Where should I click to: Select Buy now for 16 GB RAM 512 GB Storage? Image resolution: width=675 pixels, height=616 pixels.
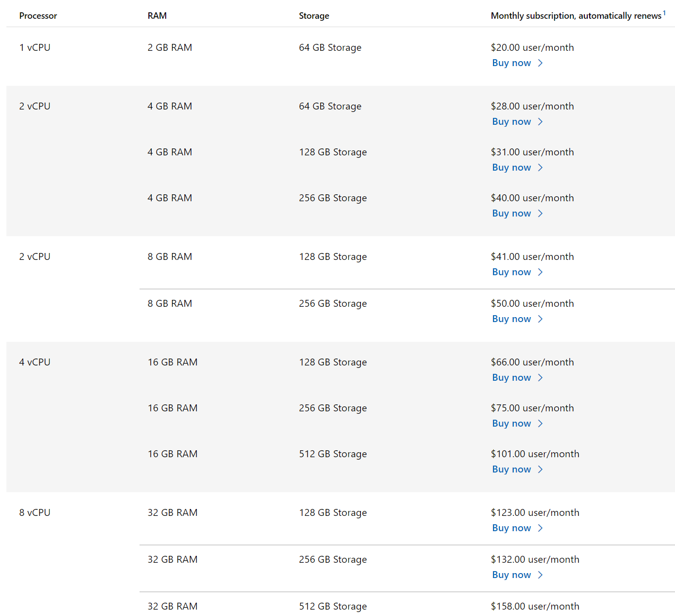(511, 470)
